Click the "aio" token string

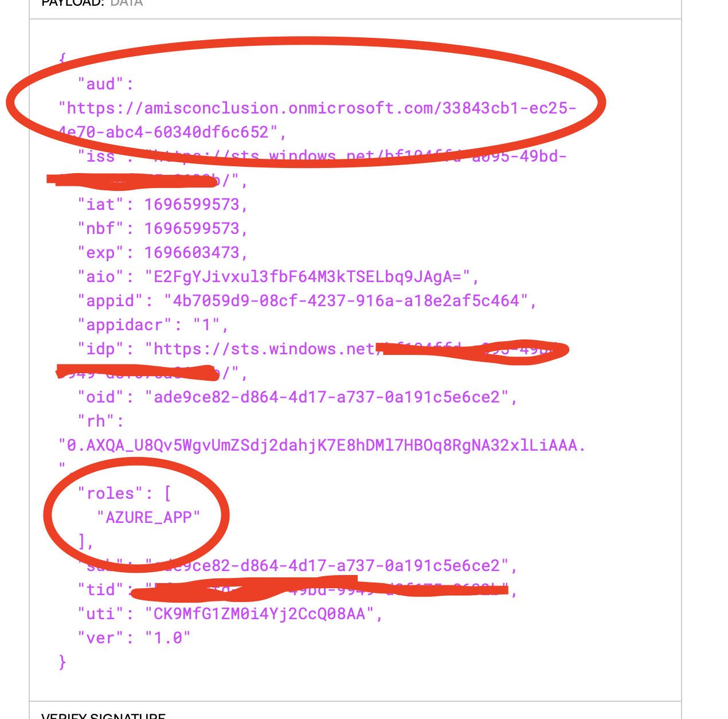click(x=307, y=277)
